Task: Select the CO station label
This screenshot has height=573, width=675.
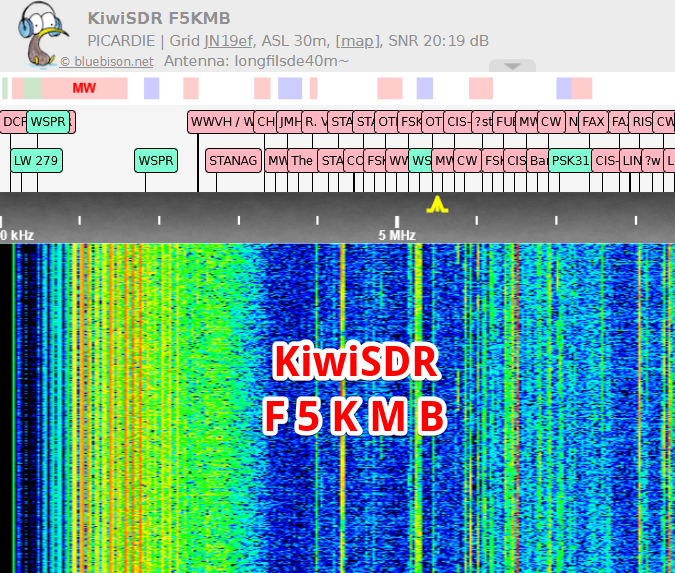Action: click(x=354, y=161)
